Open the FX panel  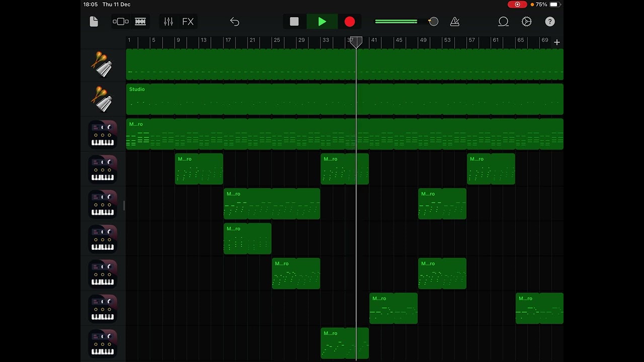[188, 22]
